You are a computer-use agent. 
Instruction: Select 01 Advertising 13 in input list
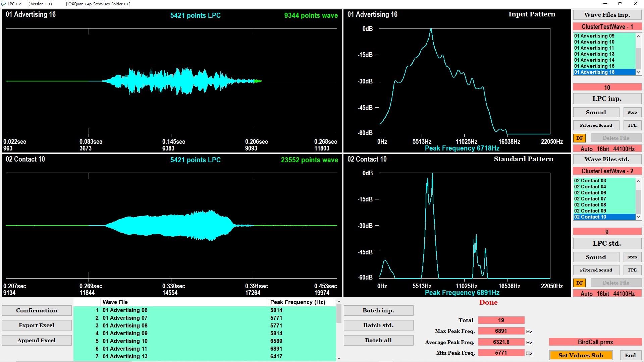[x=594, y=54]
